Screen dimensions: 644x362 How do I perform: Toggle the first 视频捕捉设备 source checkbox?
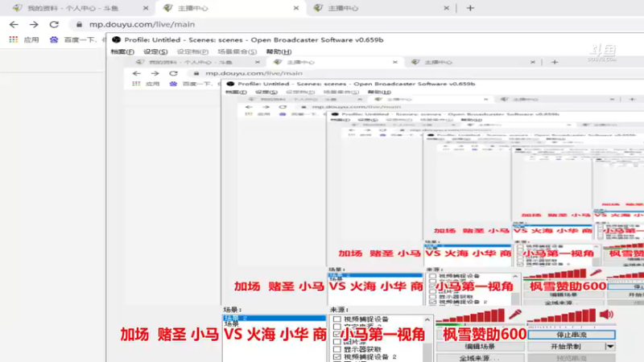coord(336,319)
